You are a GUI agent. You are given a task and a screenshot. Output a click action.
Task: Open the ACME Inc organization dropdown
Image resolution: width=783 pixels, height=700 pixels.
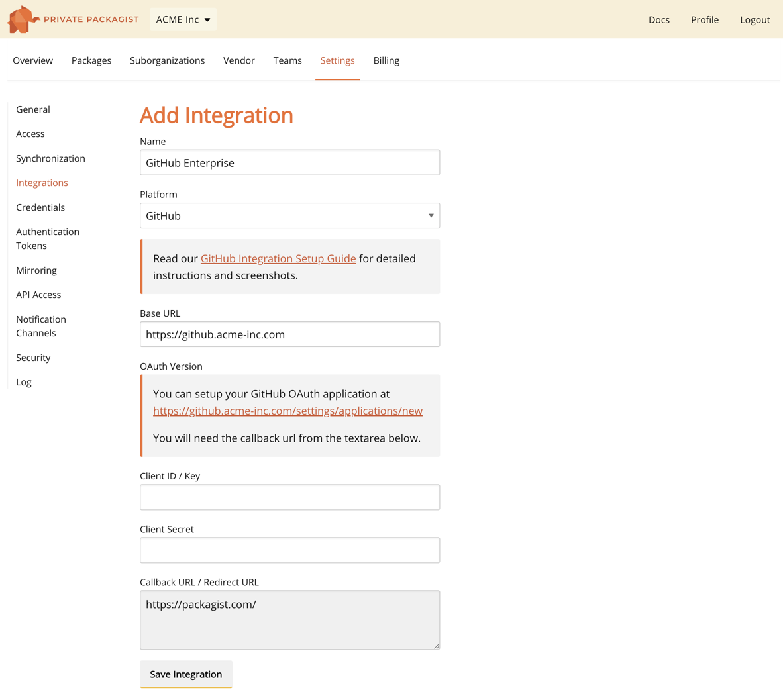pos(183,19)
